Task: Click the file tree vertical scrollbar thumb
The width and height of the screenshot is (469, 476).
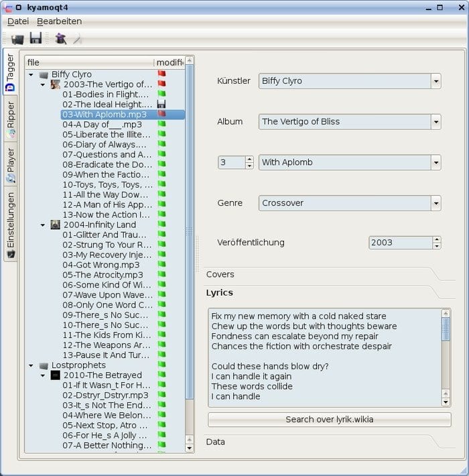Action: coord(190,232)
